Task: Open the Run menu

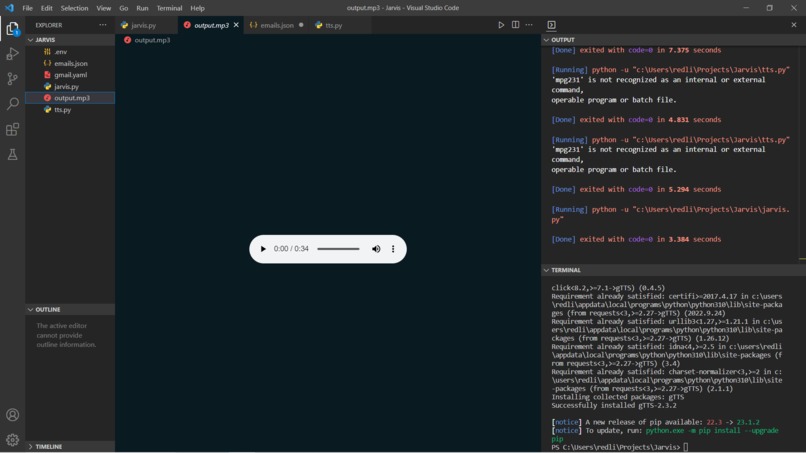Action: pyautogui.click(x=142, y=8)
